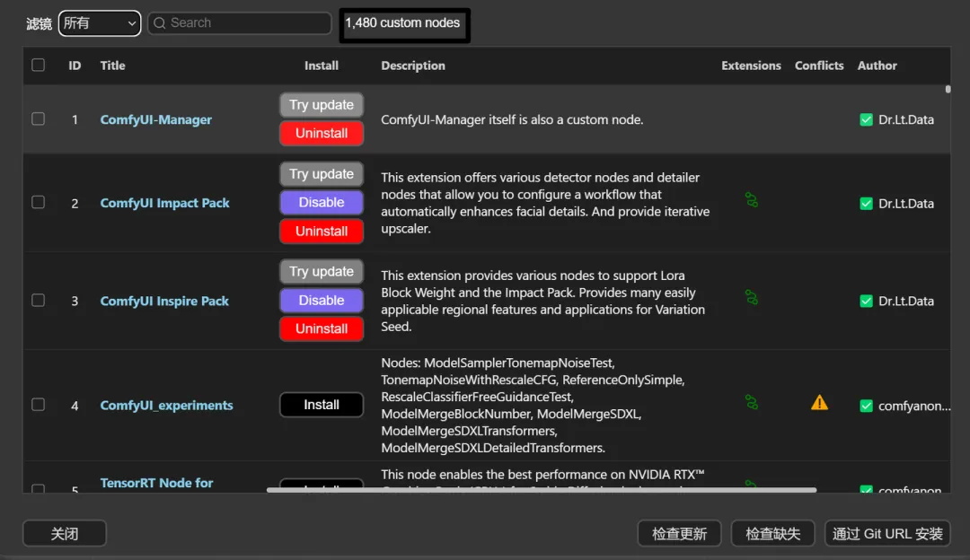Uninstall ComfyUI Impact Pack
This screenshot has width=970, height=560.
[321, 232]
